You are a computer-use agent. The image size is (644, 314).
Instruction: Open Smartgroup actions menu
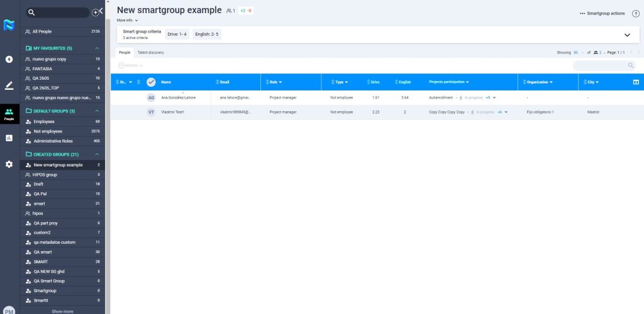tap(602, 13)
